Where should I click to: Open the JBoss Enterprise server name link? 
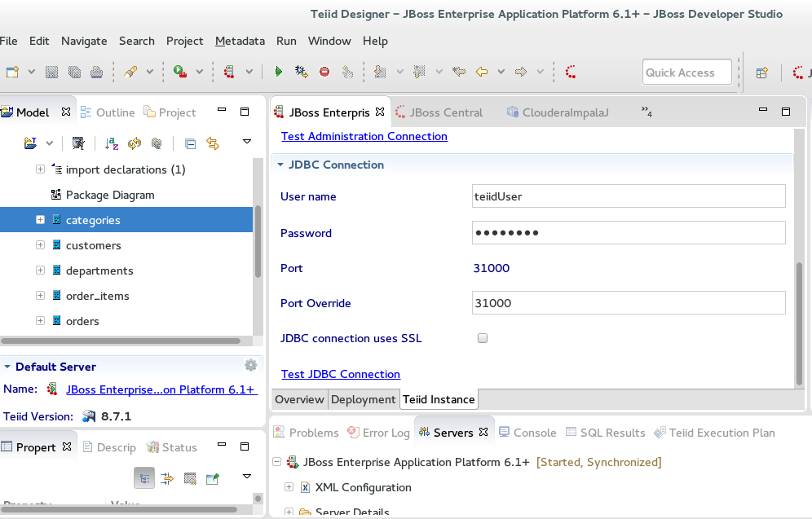pos(161,389)
